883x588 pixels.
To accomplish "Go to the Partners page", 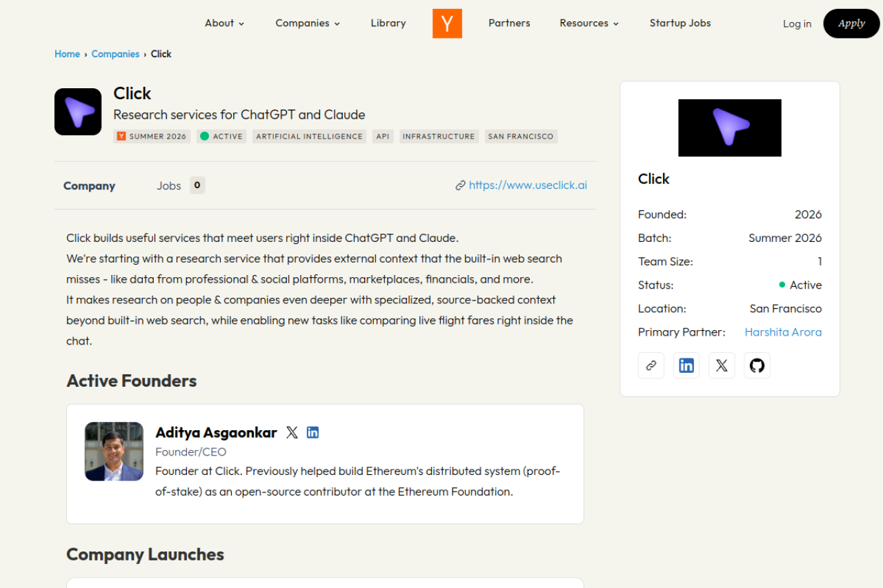I will point(509,23).
